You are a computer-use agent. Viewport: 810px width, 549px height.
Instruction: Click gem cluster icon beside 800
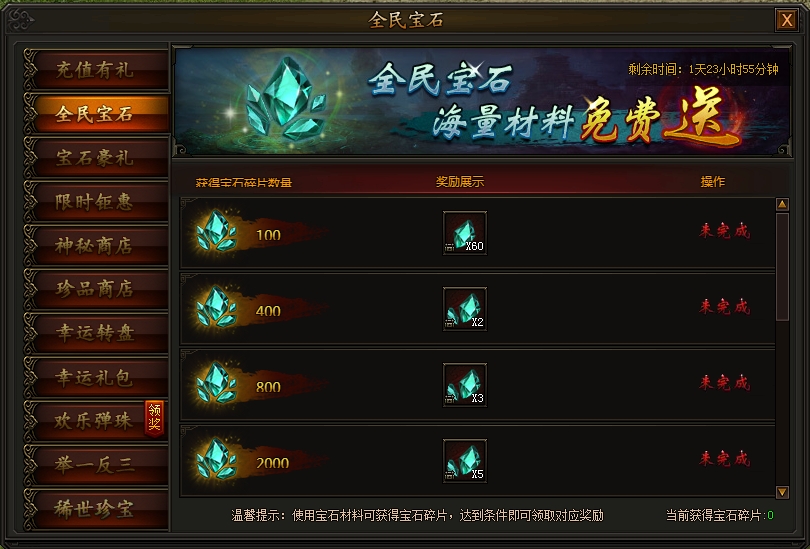[x=217, y=382]
